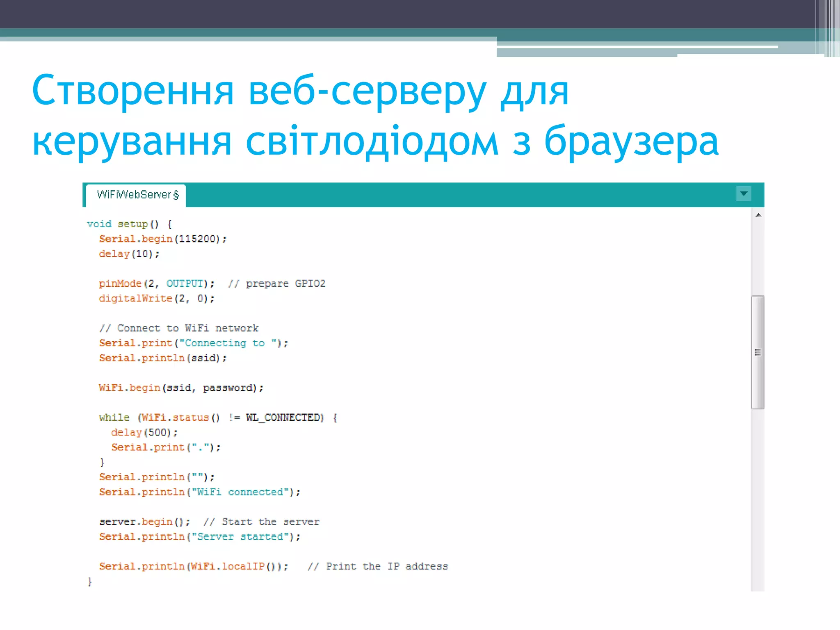
Task: Click the slide title 'Створення веб-серверу для'
Action: click(300, 91)
